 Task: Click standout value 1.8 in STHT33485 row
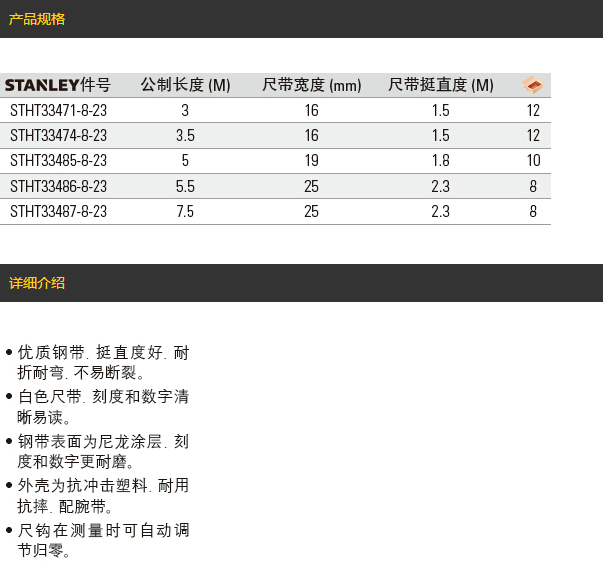[x=441, y=160]
